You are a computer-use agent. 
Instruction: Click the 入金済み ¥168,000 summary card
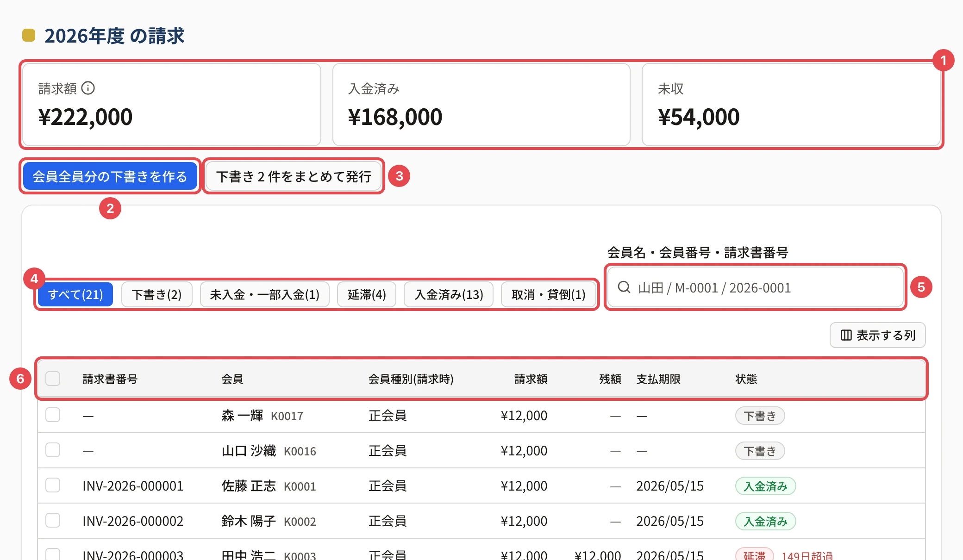(481, 105)
